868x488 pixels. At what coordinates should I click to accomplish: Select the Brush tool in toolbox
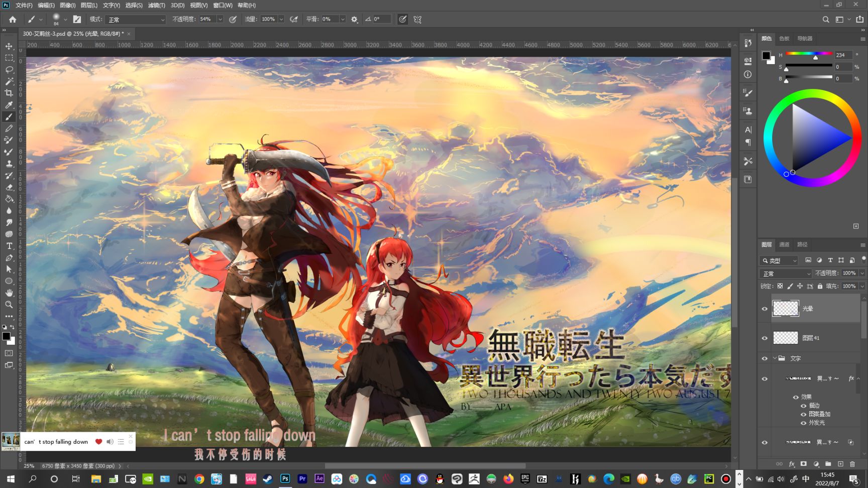tap(9, 116)
